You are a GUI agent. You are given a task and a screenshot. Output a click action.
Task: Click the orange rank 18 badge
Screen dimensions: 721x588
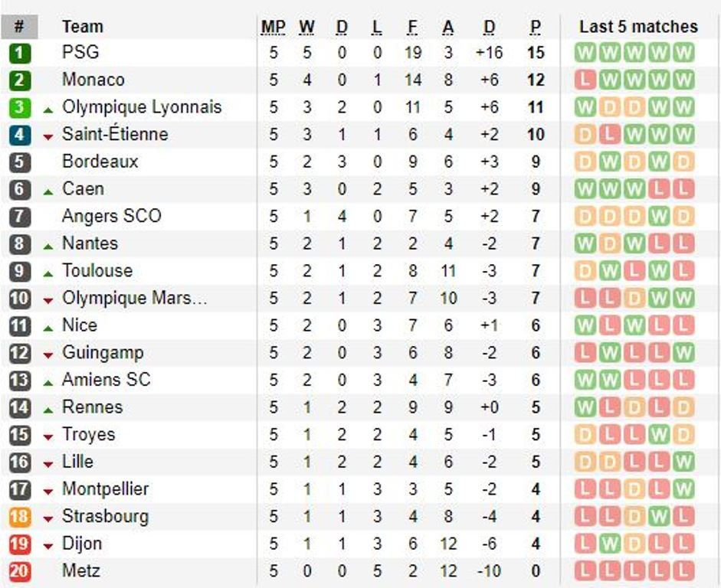pyautogui.click(x=20, y=517)
